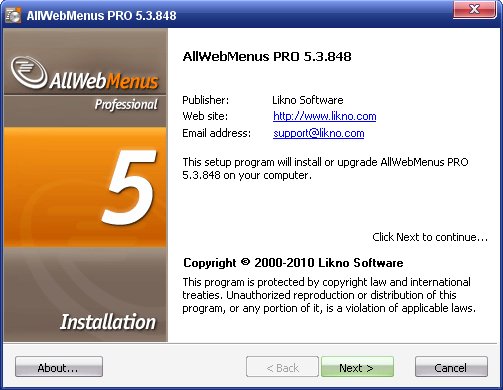Click the support@likno.com email link

coord(318,133)
